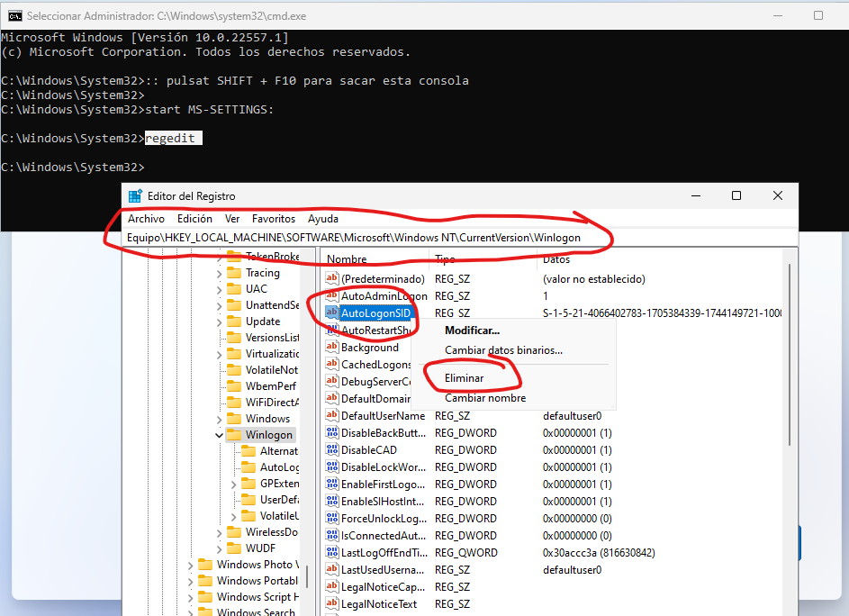Open the Favoritos menu
849x616 pixels.
click(x=273, y=219)
